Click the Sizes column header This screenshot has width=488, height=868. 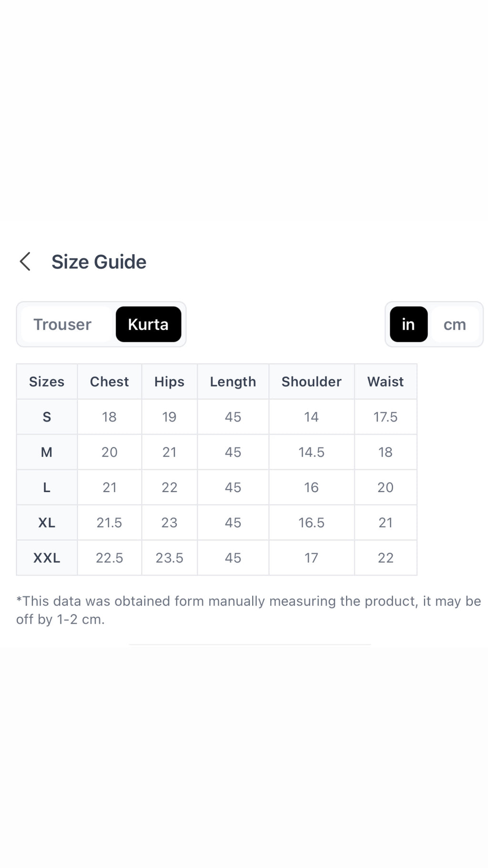(47, 382)
